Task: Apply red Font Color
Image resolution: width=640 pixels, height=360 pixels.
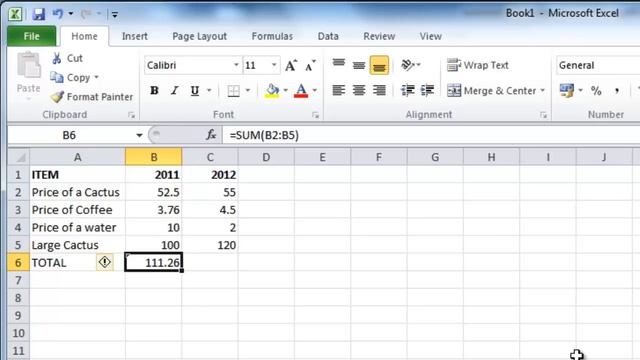Action: [301, 90]
